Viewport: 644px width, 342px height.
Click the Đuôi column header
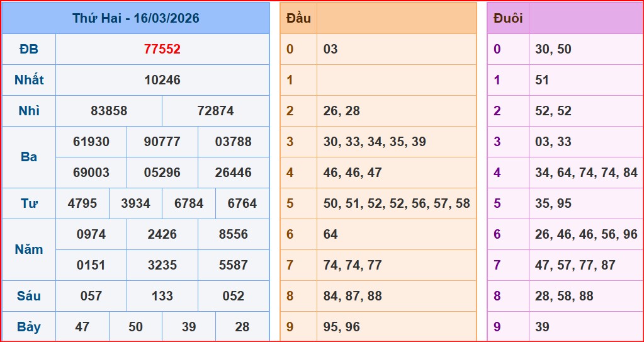pyautogui.click(x=508, y=18)
